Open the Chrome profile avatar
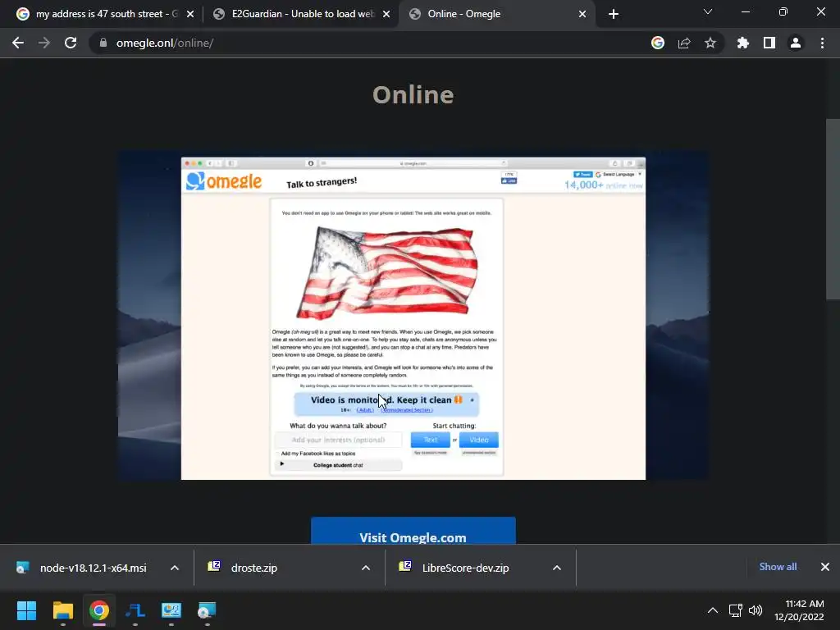The width and height of the screenshot is (840, 630). coord(796,43)
